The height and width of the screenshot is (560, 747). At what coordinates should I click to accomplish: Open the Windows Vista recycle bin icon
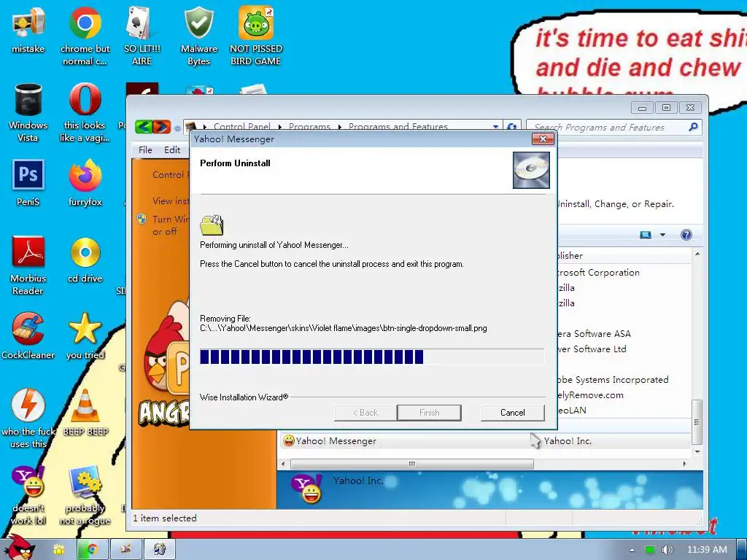click(x=28, y=112)
